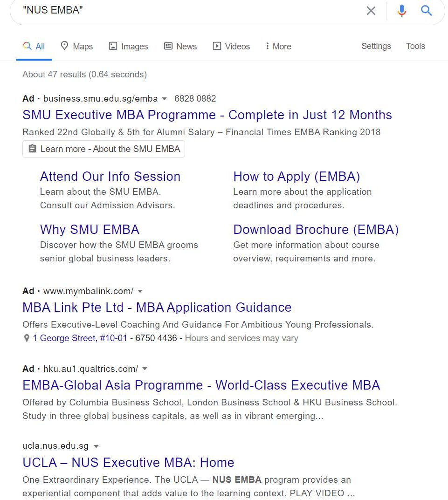Open EMBA-Global Asia Programme ad link

[201, 385]
